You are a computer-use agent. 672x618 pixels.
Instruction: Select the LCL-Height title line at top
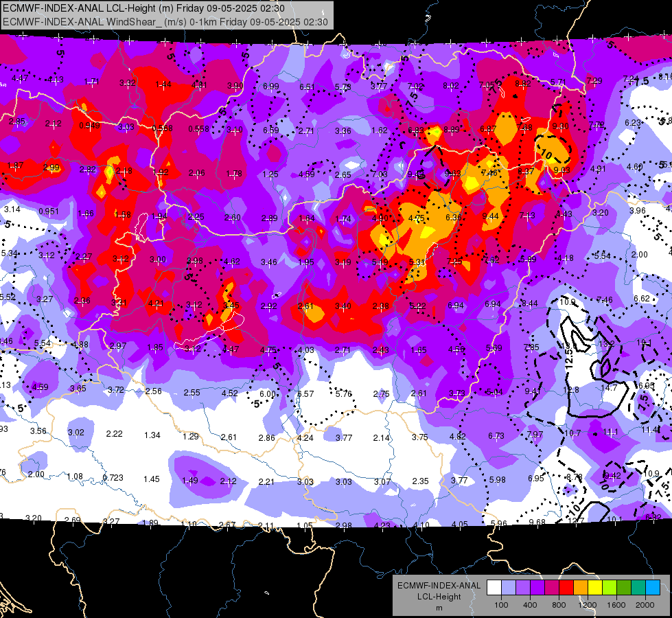(x=143, y=8)
